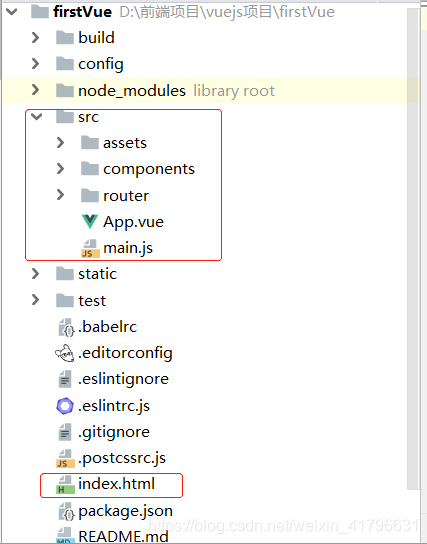Viewport: 427px width, 544px height.
Task: Click the ESLint hexagon icon of .eslintrc.js
Action: (x=65, y=406)
